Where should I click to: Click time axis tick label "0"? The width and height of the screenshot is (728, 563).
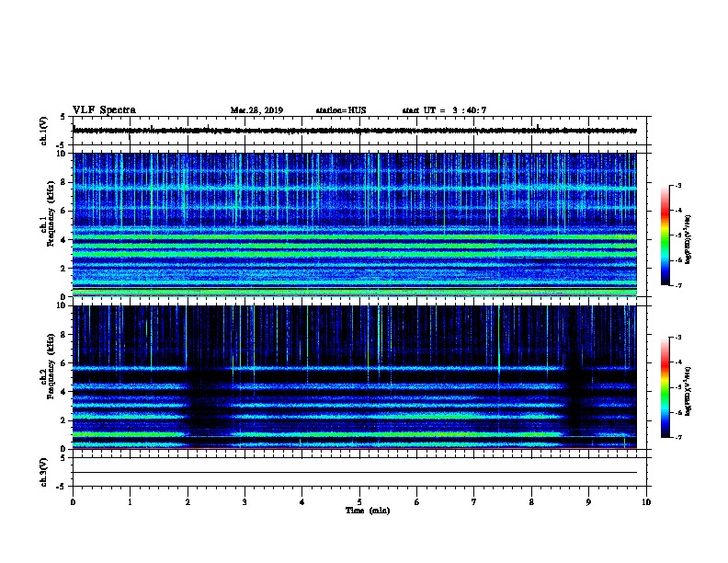(x=73, y=501)
